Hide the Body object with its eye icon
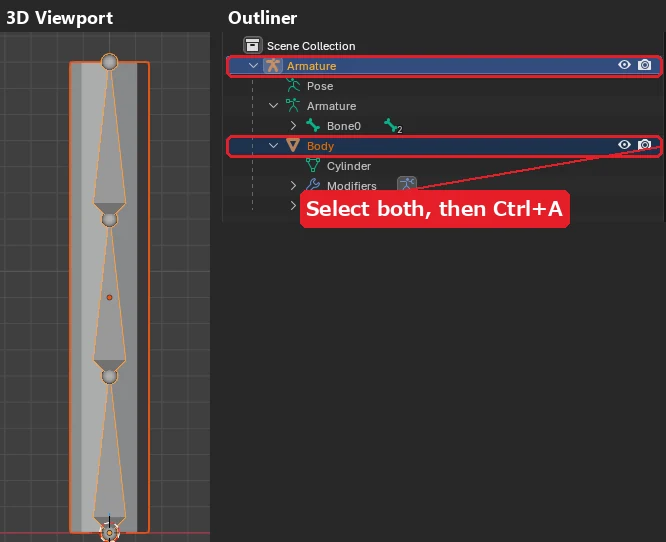 pyautogui.click(x=624, y=144)
